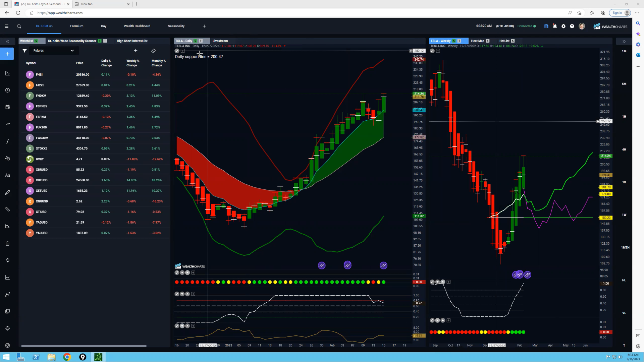Toggle the S badge on Heat Map tab
The width and height of the screenshot is (644, 362).
tap(488, 41)
